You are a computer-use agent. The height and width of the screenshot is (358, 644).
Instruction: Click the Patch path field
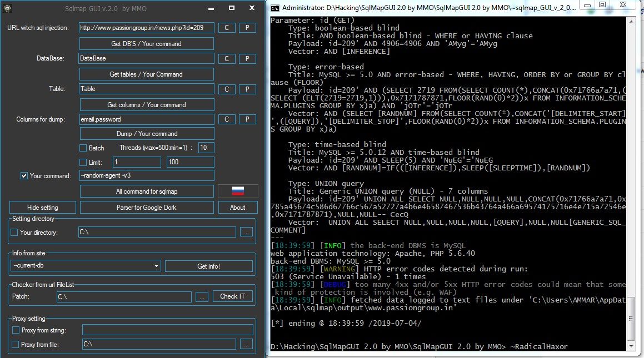(x=124, y=296)
